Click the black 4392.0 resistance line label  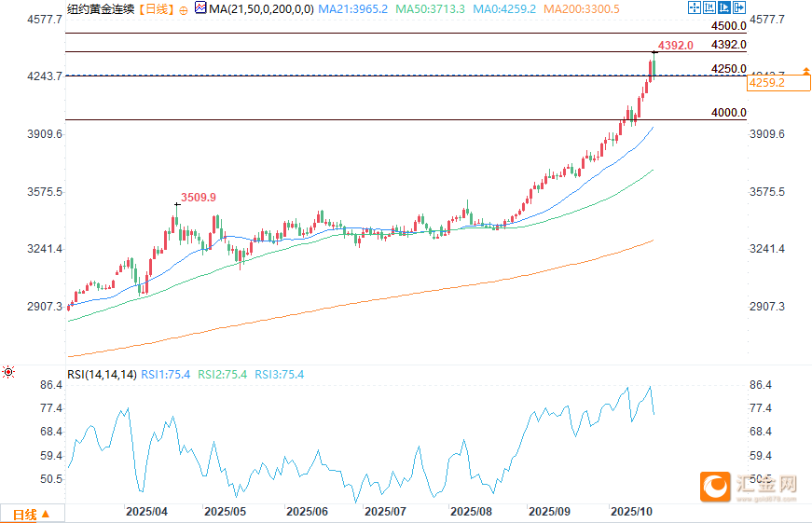(729, 45)
